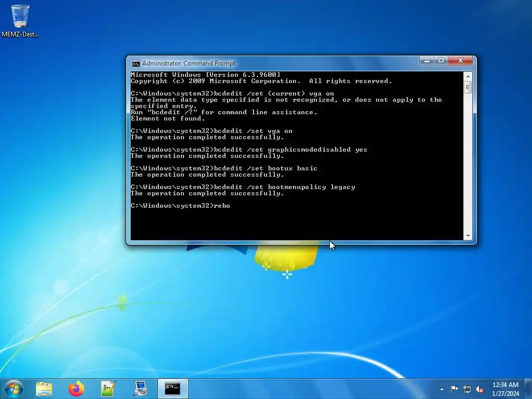Open the clock showing 12:34 AM
Viewport: 532px width, 399px height.
506,389
